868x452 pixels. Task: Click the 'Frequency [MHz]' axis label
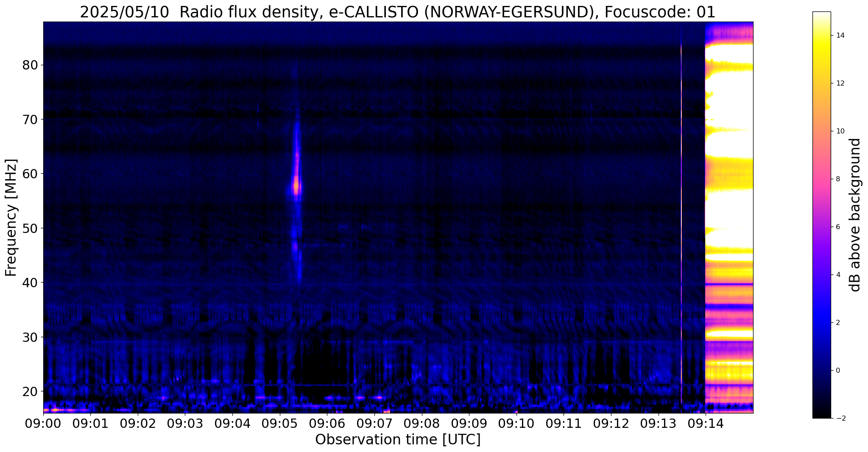pos(11,218)
